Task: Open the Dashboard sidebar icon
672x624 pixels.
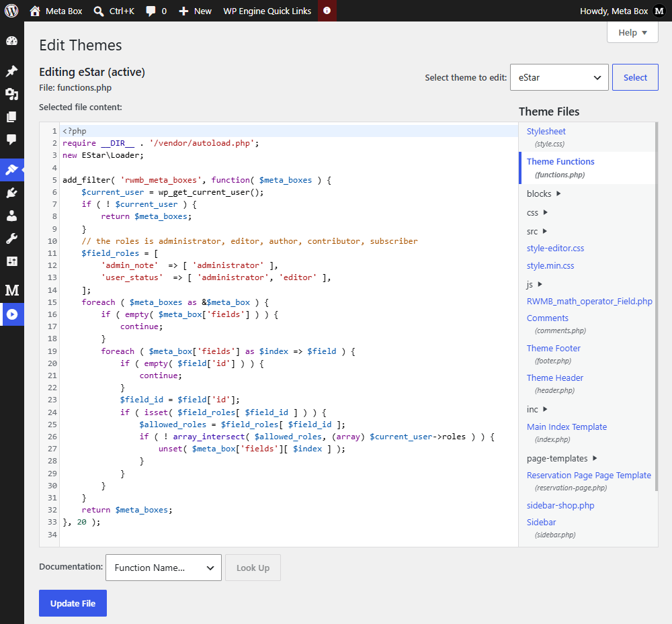Action: click(11, 41)
